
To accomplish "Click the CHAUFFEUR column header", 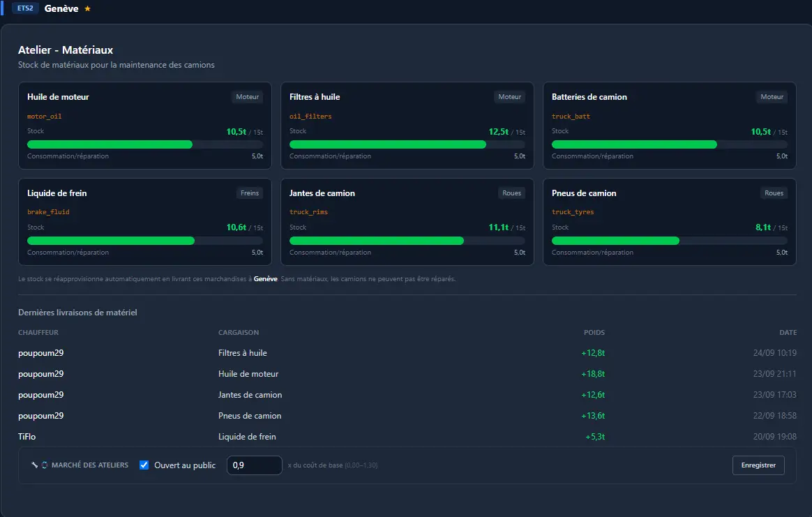I will click(x=38, y=333).
